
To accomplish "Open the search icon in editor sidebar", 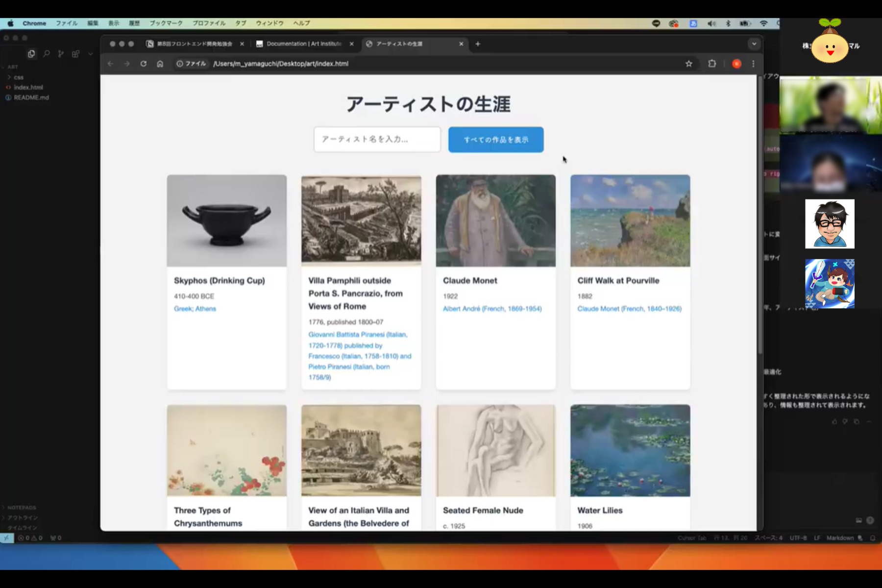I will coord(47,54).
